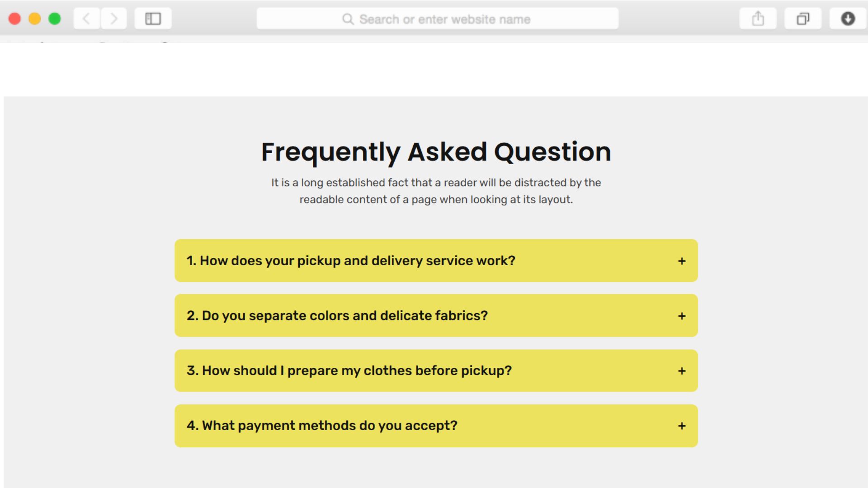Click the share icon in toolbar
The width and height of the screenshot is (868, 488).
pos(758,19)
